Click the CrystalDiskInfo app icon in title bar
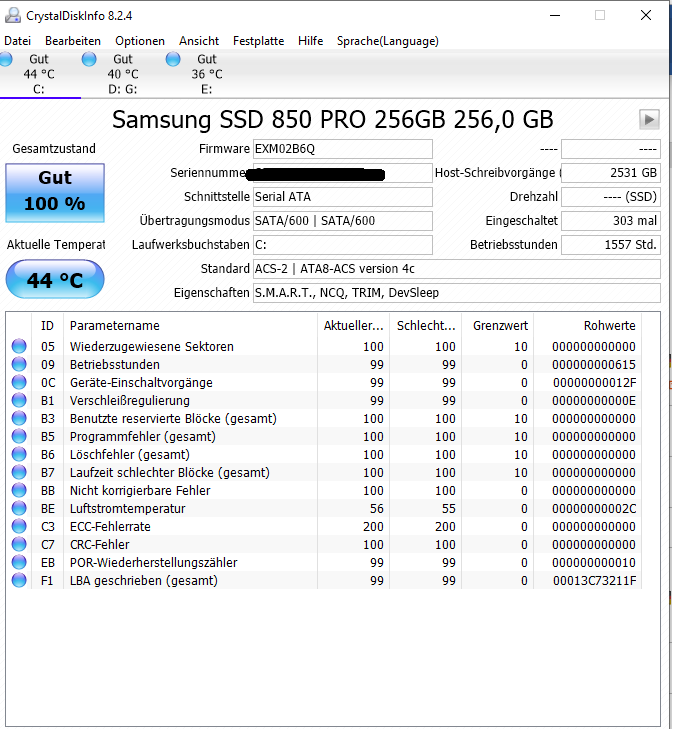Image resolution: width=675 pixels, height=729 pixels. 13,15
